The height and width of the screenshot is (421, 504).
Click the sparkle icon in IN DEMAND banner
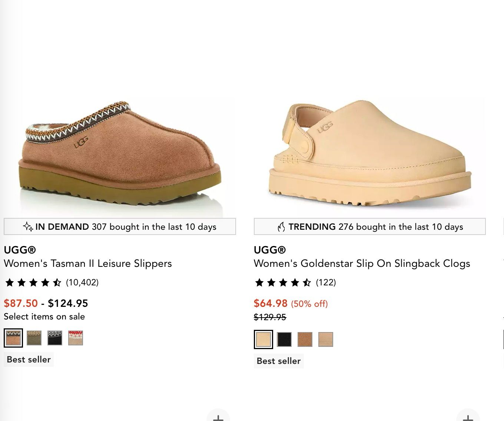[28, 227]
